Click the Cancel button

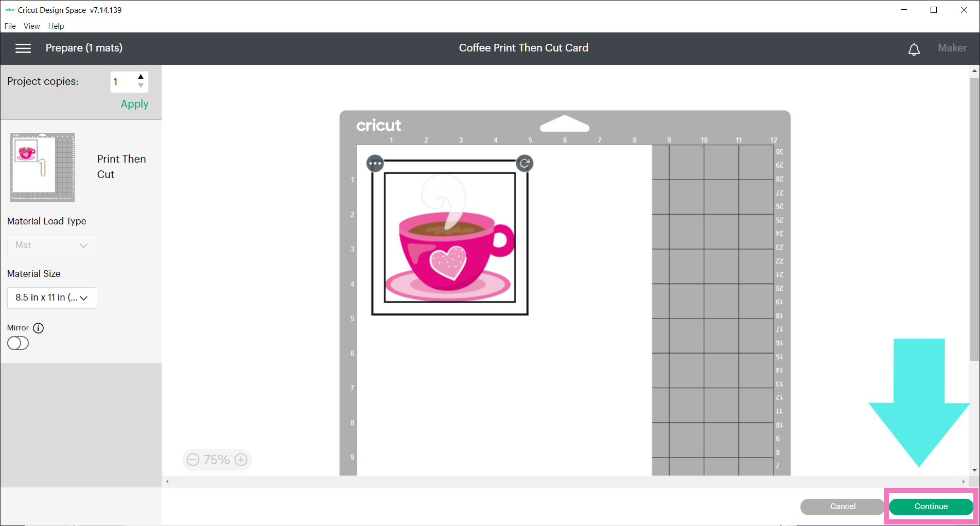(842, 506)
